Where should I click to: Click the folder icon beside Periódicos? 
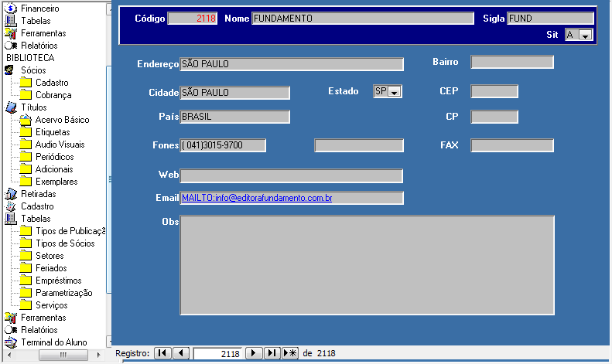click(x=26, y=157)
